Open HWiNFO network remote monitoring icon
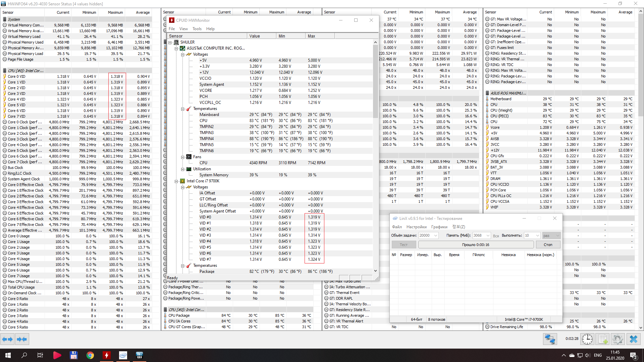Viewport: 644px width, 362px height. pyautogui.click(x=550, y=339)
